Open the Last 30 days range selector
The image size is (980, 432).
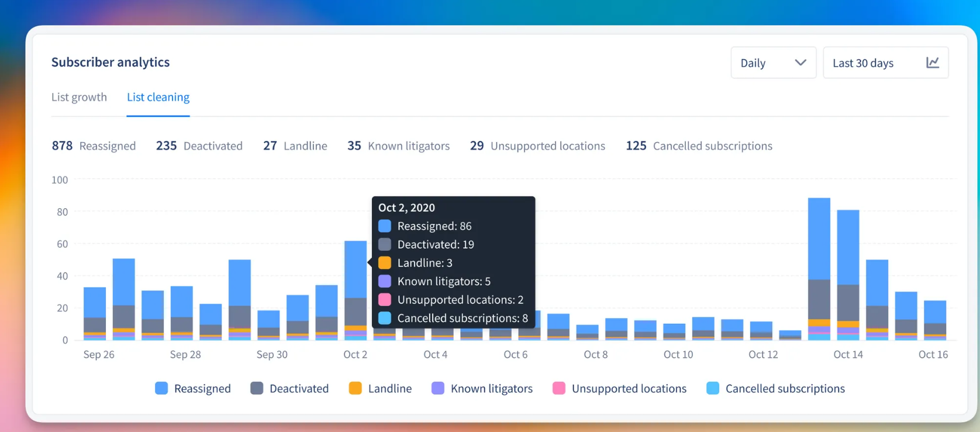coord(885,63)
